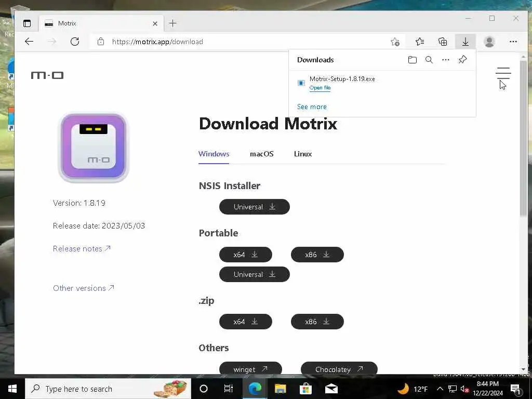Image resolution: width=532 pixels, height=399 pixels.
Task: Switch to the Linux tab
Action: click(303, 154)
